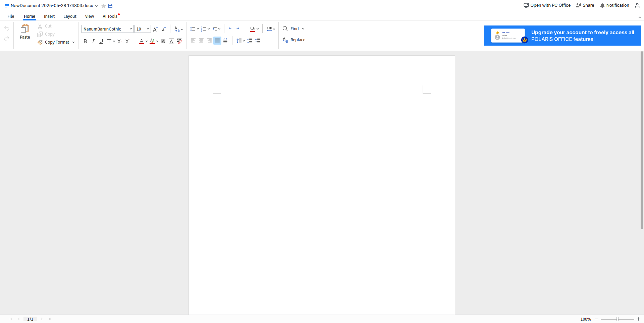
Task: Mark document as favorite with star
Action: pos(104,6)
